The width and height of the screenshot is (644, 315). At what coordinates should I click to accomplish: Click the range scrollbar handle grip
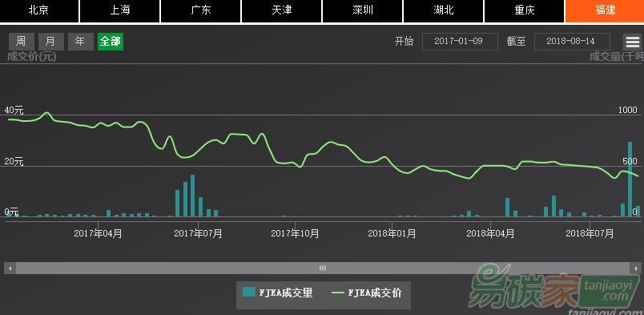pyautogui.click(x=323, y=269)
